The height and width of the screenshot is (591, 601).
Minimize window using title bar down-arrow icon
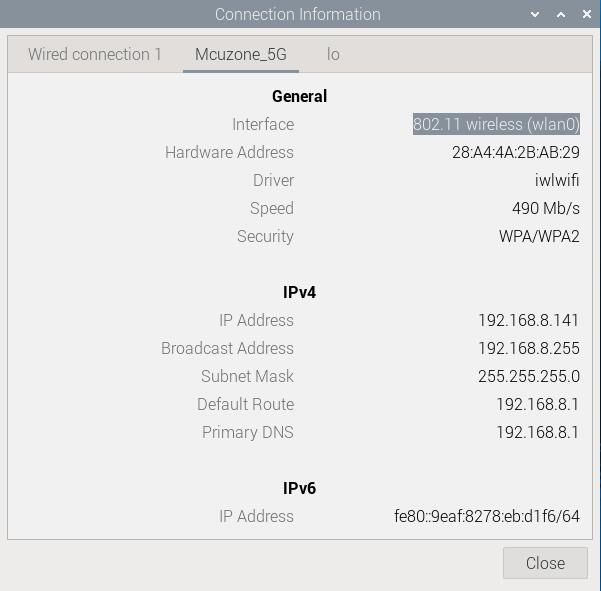point(536,15)
